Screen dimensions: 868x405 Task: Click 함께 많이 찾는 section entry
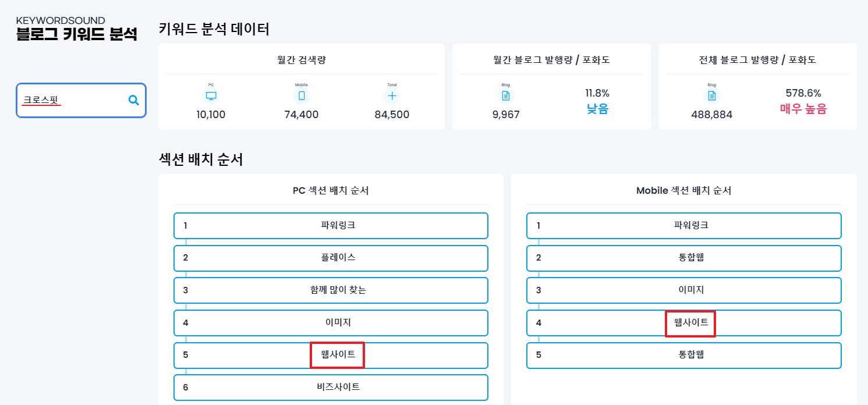[x=330, y=290]
